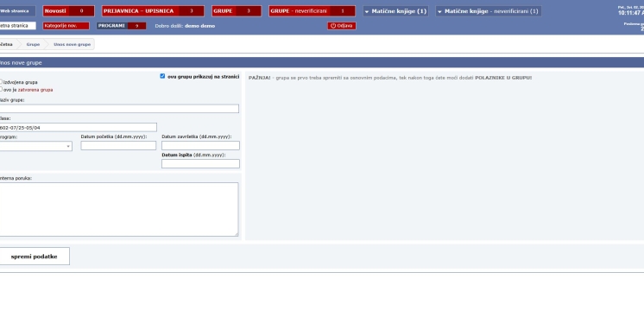Expand the Matične knjige (1) arrow
Viewport: 644px width, 336px height.
coord(367,11)
